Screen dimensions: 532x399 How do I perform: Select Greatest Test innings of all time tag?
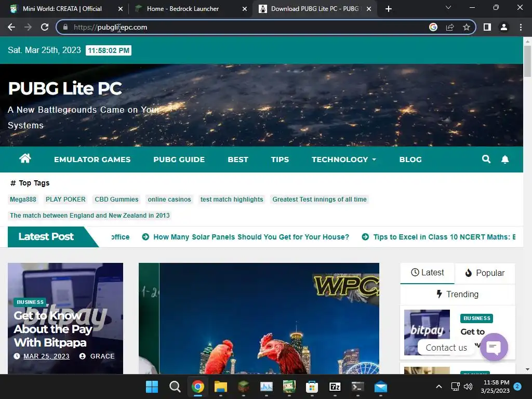click(x=320, y=199)
